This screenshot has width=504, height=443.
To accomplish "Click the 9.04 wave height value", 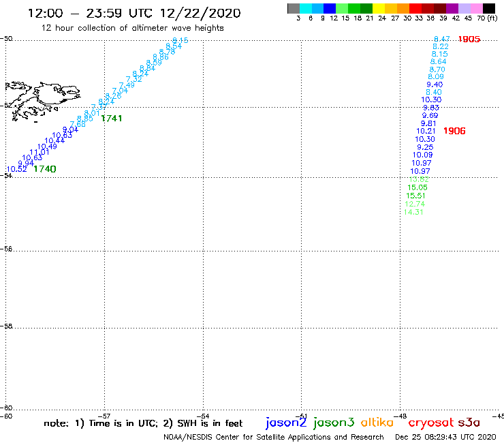I will click(70, 129).
